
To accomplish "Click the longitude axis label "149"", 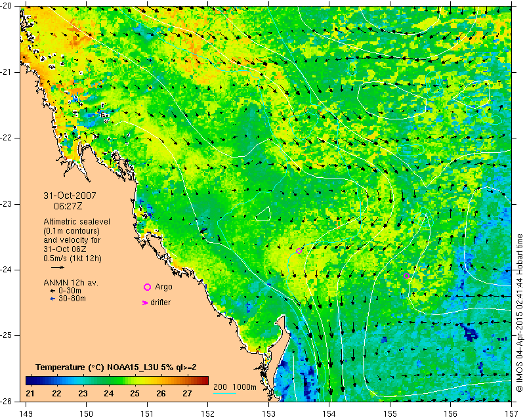I will 26,414.
